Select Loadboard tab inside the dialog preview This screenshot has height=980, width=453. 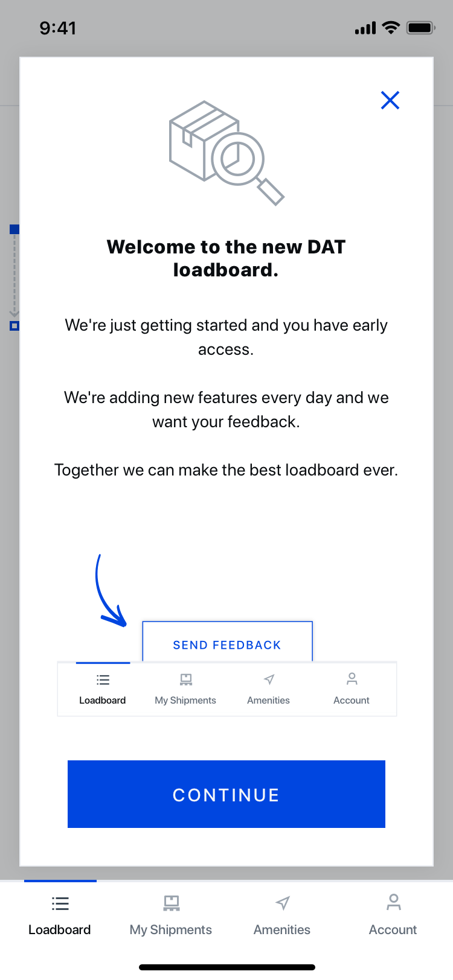[103, 689]
